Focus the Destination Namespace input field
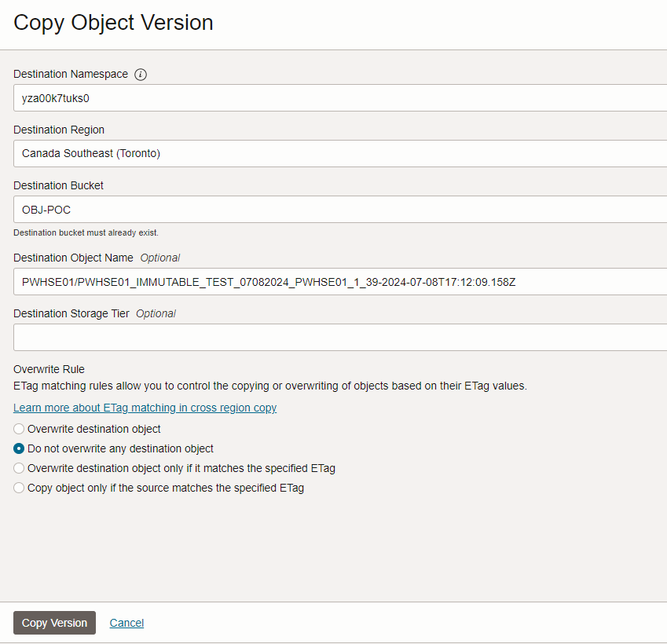This screenshot has height=644, width=667. [x=339, y=98]
